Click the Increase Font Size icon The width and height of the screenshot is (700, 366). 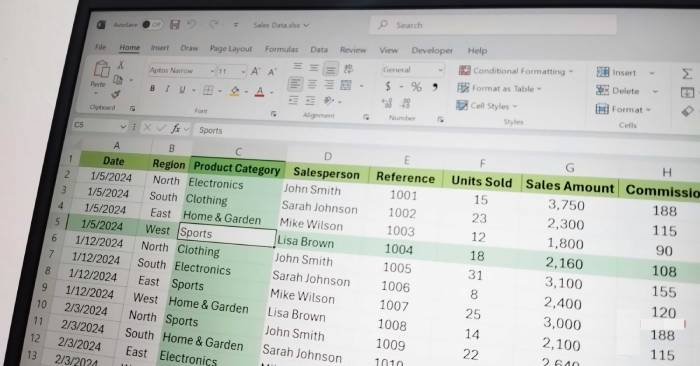[255, 71]
